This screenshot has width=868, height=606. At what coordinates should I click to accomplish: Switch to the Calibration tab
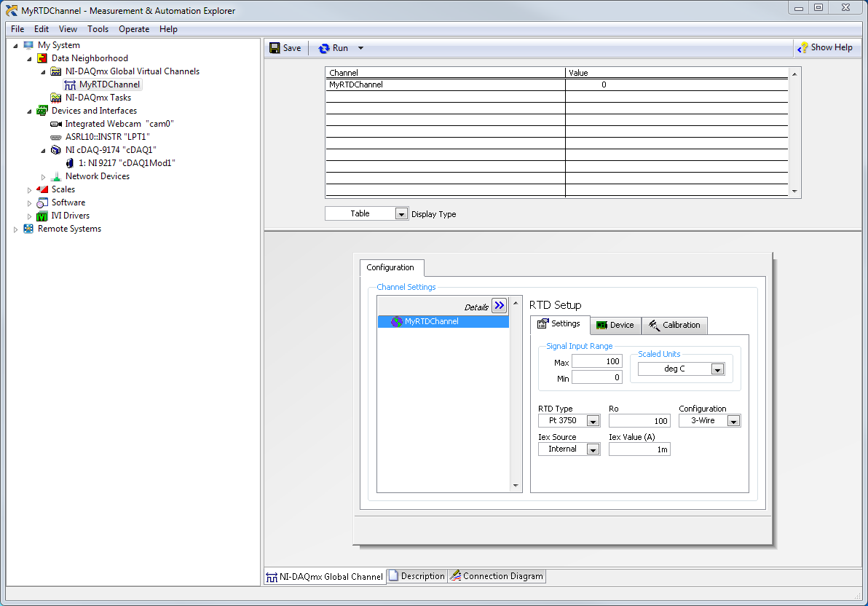click(675, 326)
